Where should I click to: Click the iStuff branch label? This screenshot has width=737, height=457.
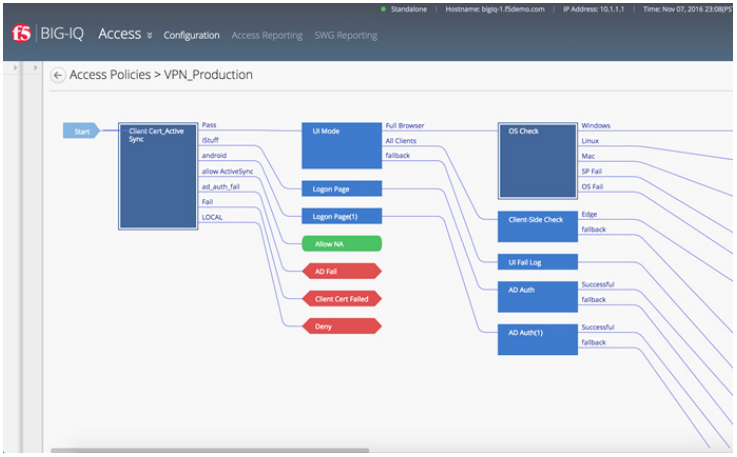pos(210,140)
